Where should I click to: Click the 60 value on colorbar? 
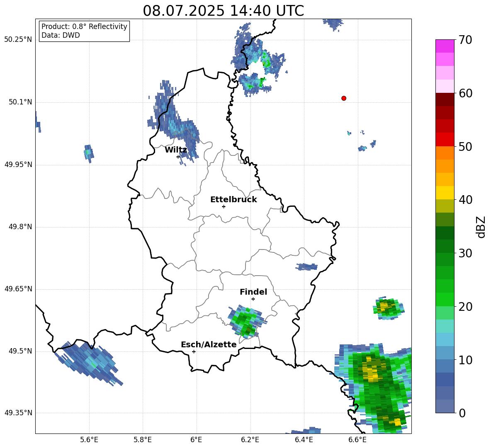point(466,93)
